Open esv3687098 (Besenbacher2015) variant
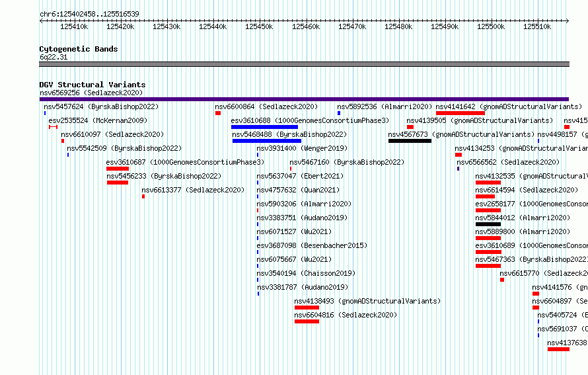 [x=312, y=245]
